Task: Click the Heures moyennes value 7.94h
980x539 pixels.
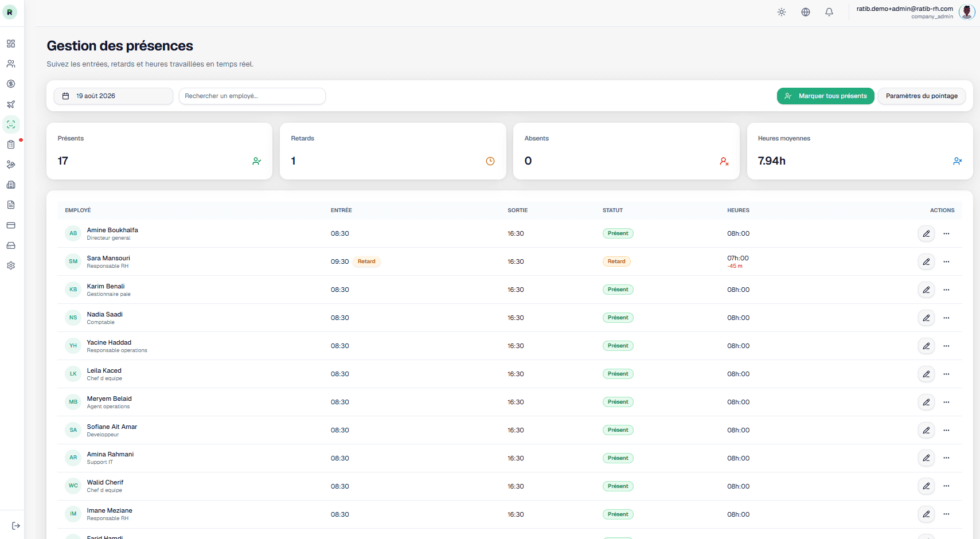Action: point(772,161)
